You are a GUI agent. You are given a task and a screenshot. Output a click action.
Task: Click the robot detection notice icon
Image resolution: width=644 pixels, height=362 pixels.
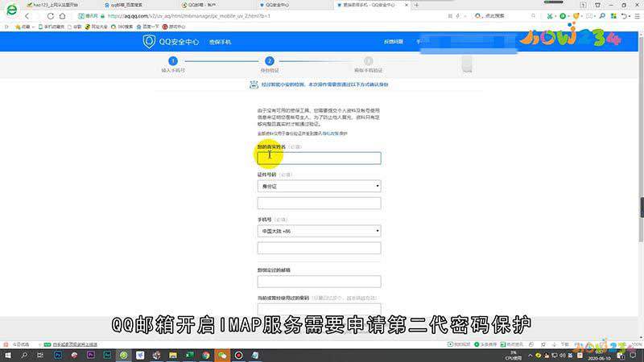pyautogui.click(x=254, y=84)
